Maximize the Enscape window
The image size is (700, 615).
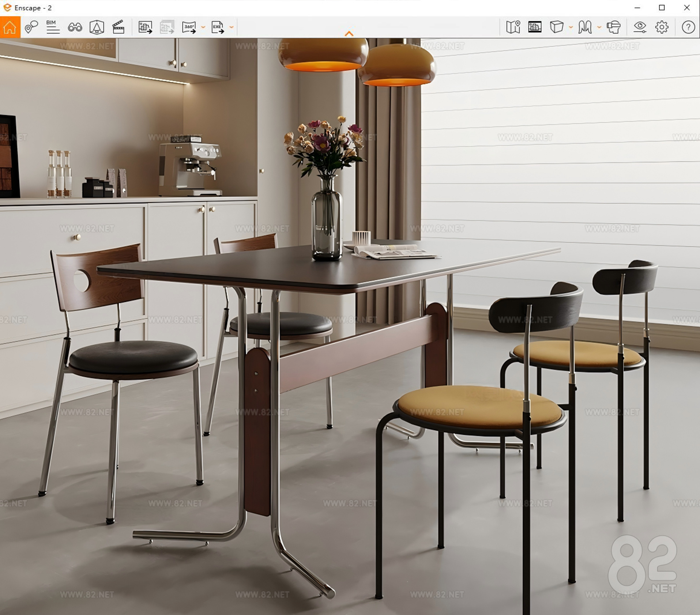click(662, 8)
